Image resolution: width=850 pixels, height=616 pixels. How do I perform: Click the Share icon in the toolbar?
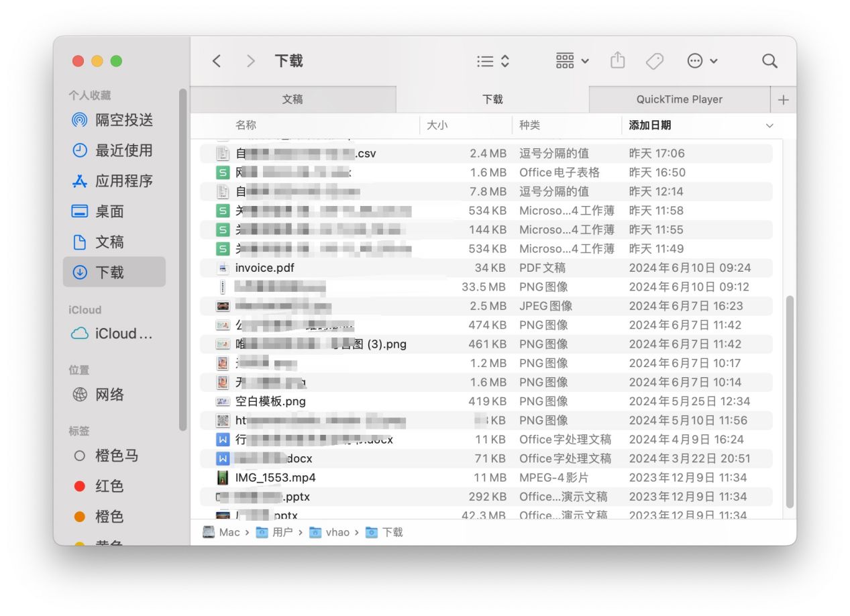tap(617, 61)
